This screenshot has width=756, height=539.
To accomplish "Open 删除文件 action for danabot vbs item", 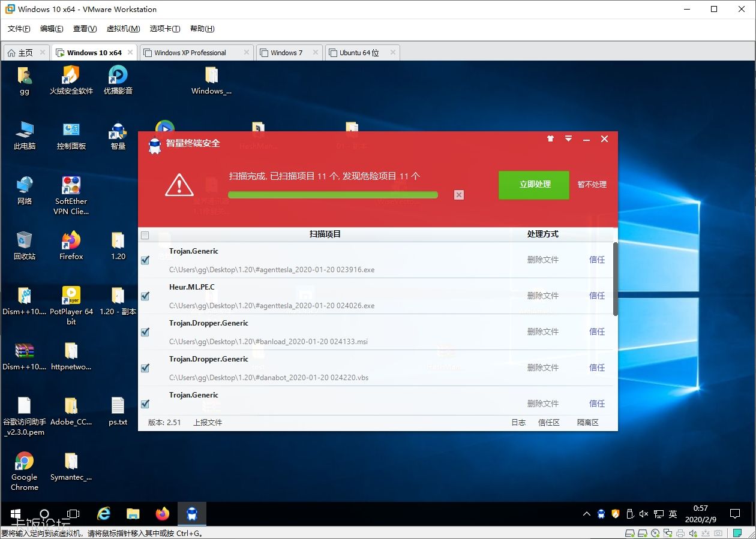I will pyautogui.click(x=542, y=368).
